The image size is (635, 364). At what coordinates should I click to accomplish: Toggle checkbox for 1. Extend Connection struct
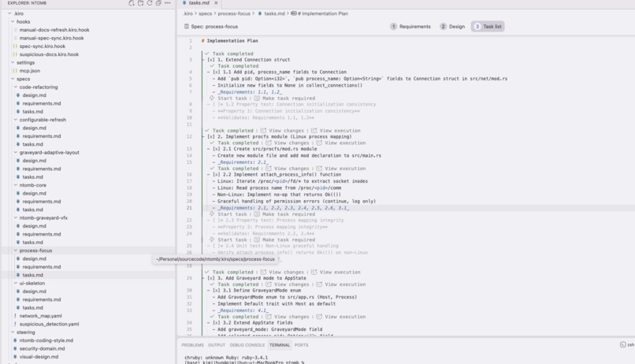(x=211, y=60)
